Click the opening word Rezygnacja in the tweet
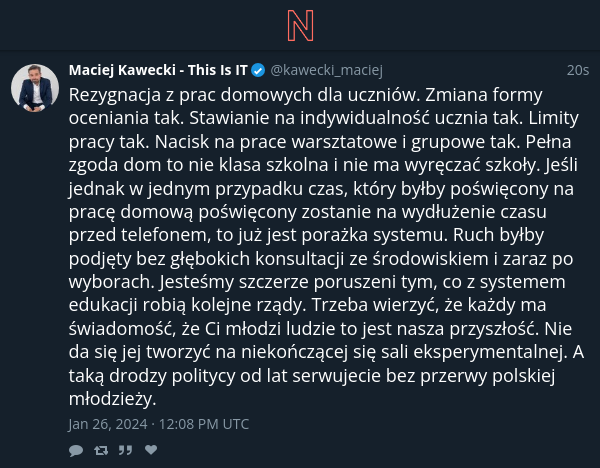 coord(115,95)
